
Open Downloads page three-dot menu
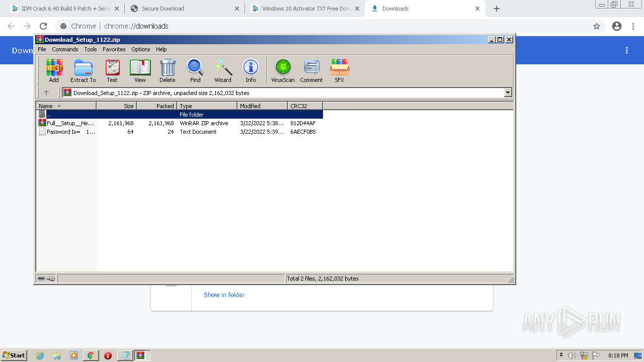pos(627,50)
